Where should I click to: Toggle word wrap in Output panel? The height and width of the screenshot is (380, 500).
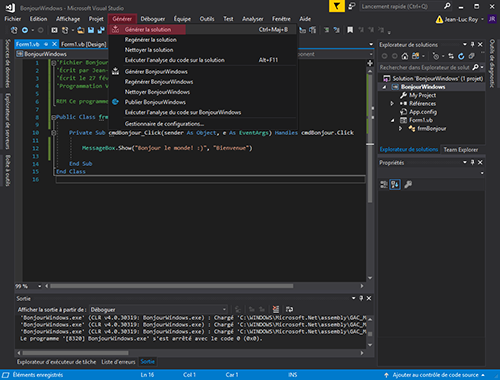coord(289,309)
